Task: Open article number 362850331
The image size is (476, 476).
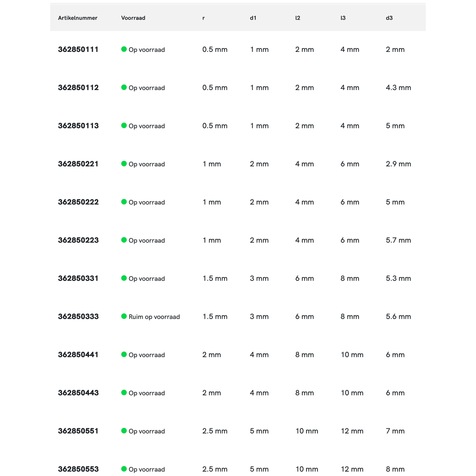Action: coord(78,278)
